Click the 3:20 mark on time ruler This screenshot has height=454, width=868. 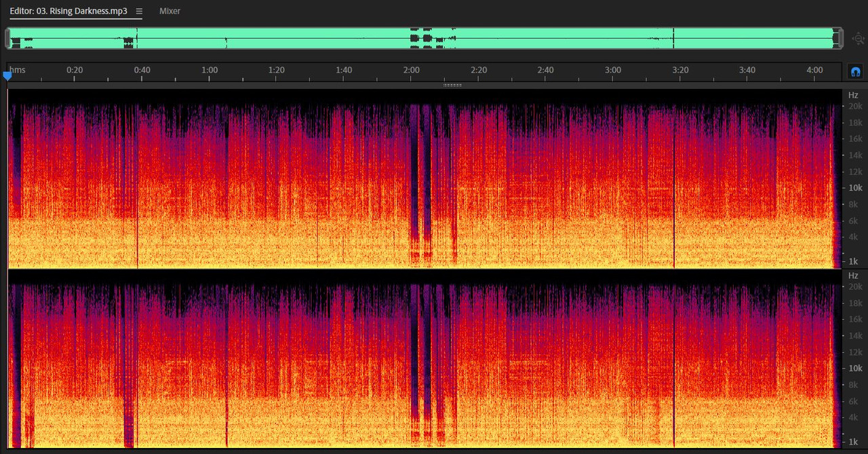(680, 70)
